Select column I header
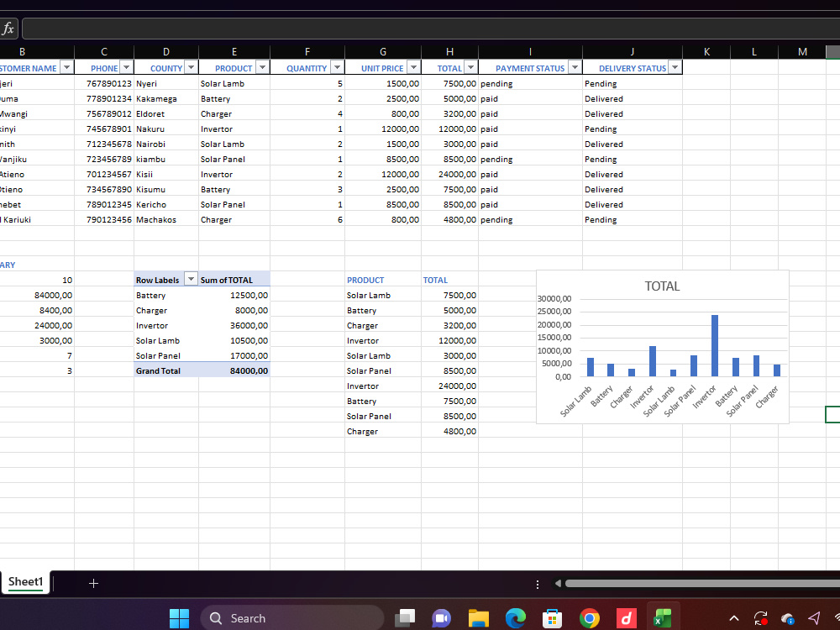Image resolution: width=840 pixels, height=630 pixels. coord(530,52)
